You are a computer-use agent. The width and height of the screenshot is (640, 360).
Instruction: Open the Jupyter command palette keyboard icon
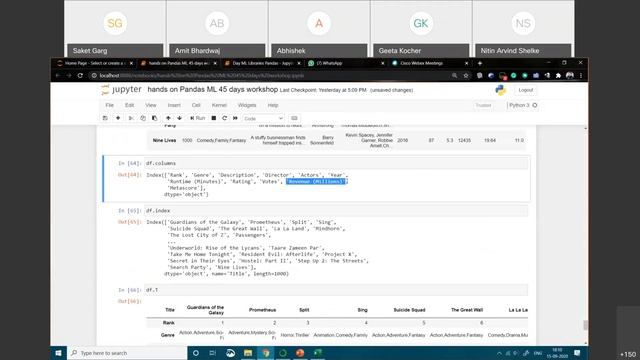pos(294,118)
